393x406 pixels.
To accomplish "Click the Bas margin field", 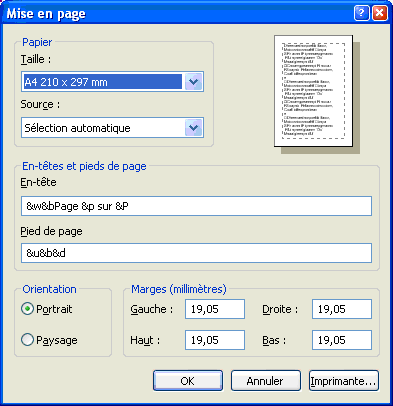I will pyautogui.click(x=342, y=340).
